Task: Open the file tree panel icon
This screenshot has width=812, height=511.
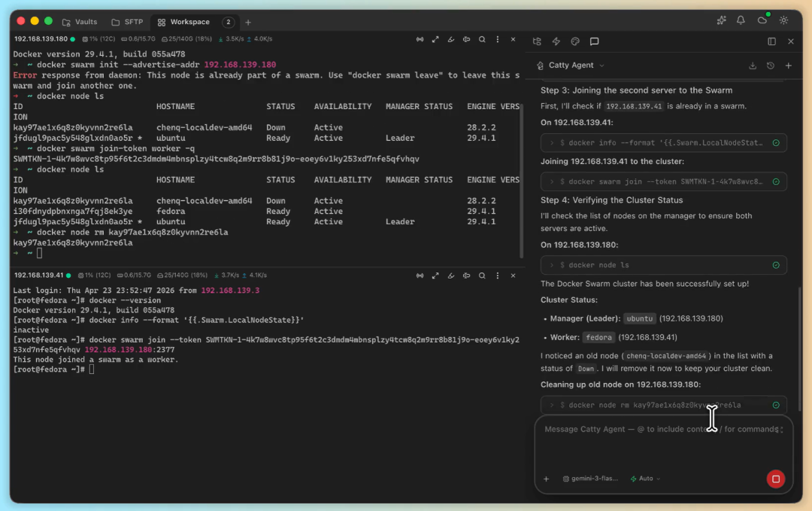Action: click(537, 41)
